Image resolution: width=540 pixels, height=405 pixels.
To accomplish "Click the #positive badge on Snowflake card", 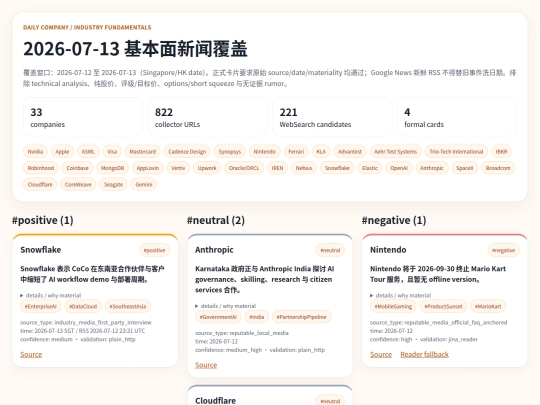I will (x=154, y=250).
